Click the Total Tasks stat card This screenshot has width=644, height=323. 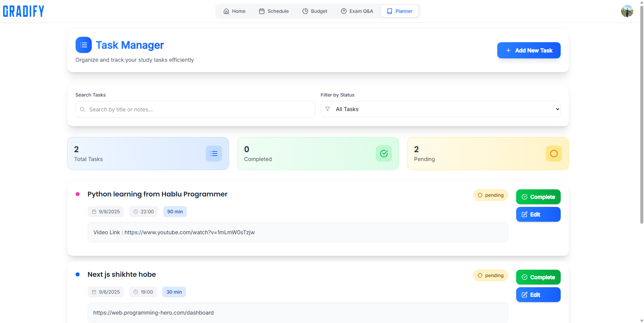click(x=148, y=154)
